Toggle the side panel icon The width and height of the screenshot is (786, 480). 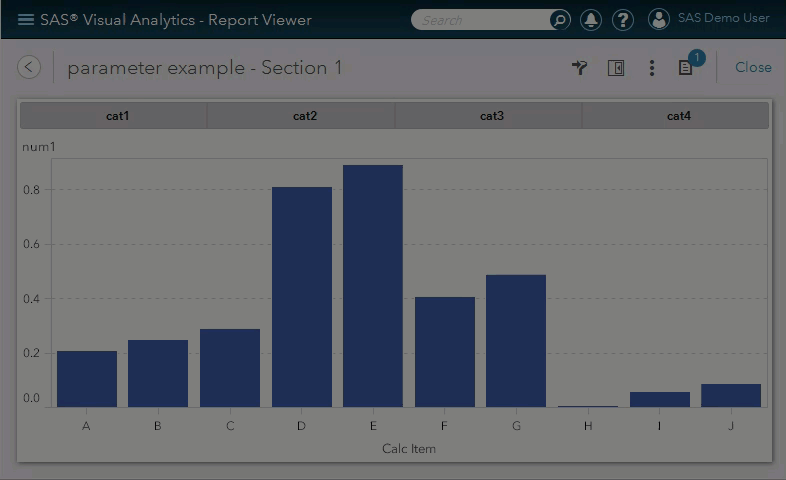[x=616, y=68]
